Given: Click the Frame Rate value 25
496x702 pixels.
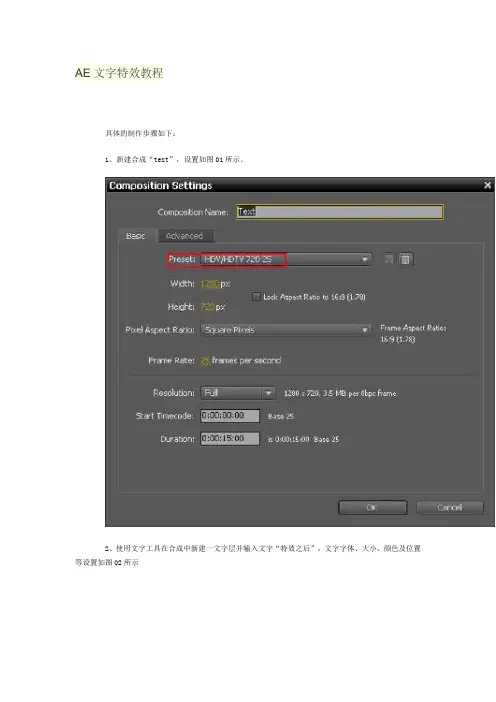Looking at the screenshot, I should 205,361.
